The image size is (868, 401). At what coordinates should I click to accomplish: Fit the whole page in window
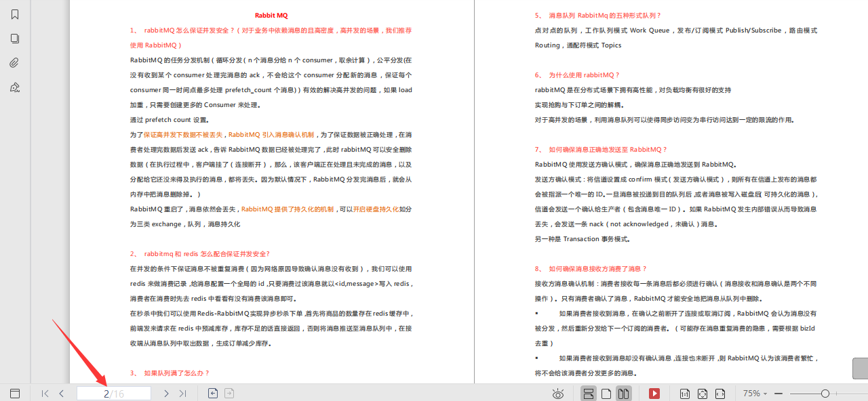(703, 394)
